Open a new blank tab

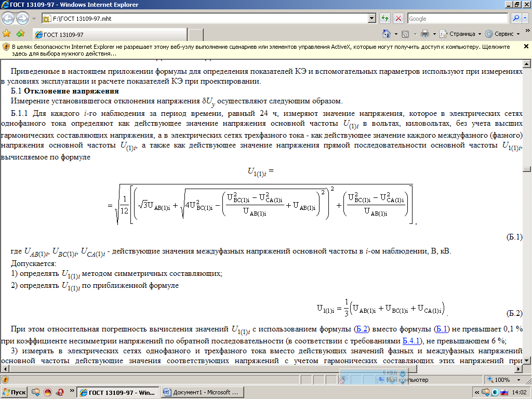click(x=196, y=35)
